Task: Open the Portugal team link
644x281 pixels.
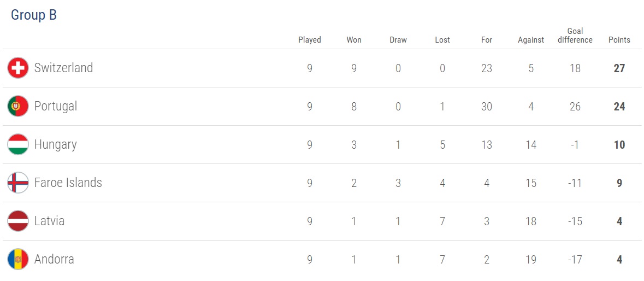Action: coord(56,106)
